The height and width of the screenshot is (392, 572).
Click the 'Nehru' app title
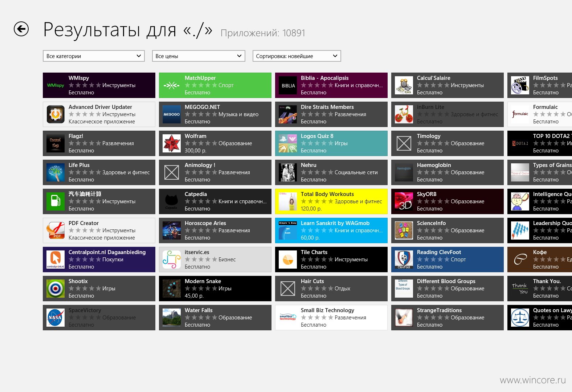309,165
